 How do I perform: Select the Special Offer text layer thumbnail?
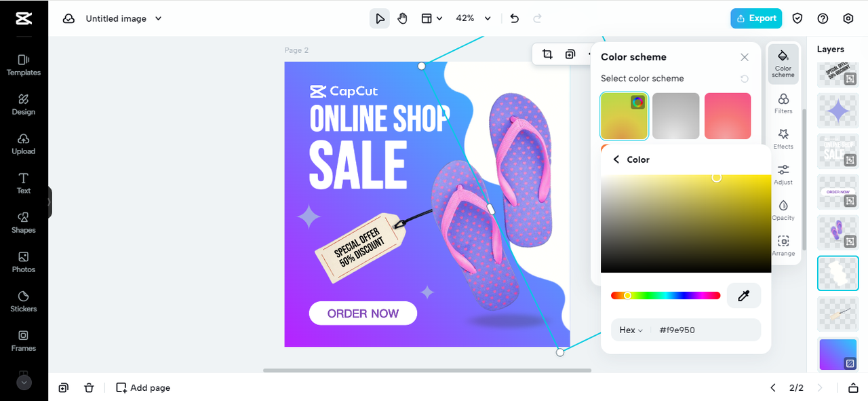click(x=838, y=74)
